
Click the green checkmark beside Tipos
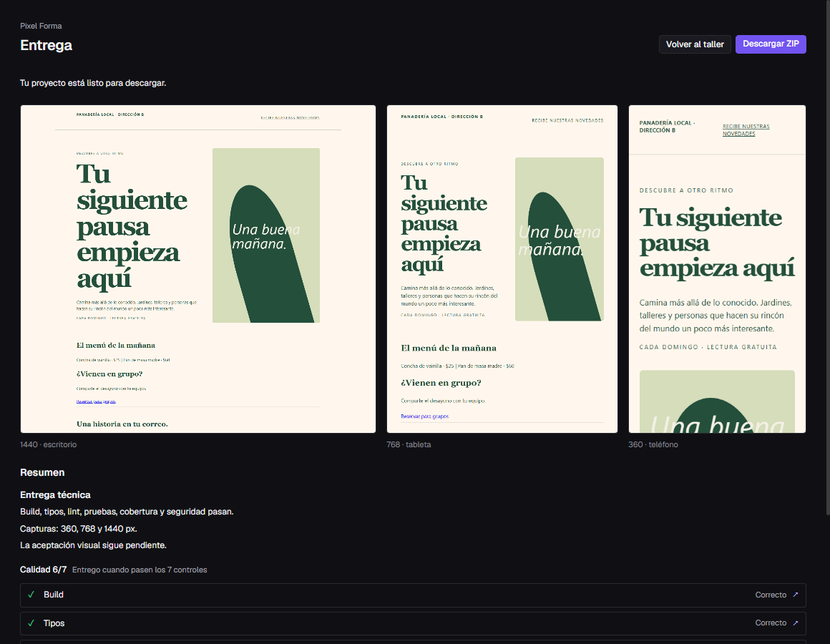(31, 623)
